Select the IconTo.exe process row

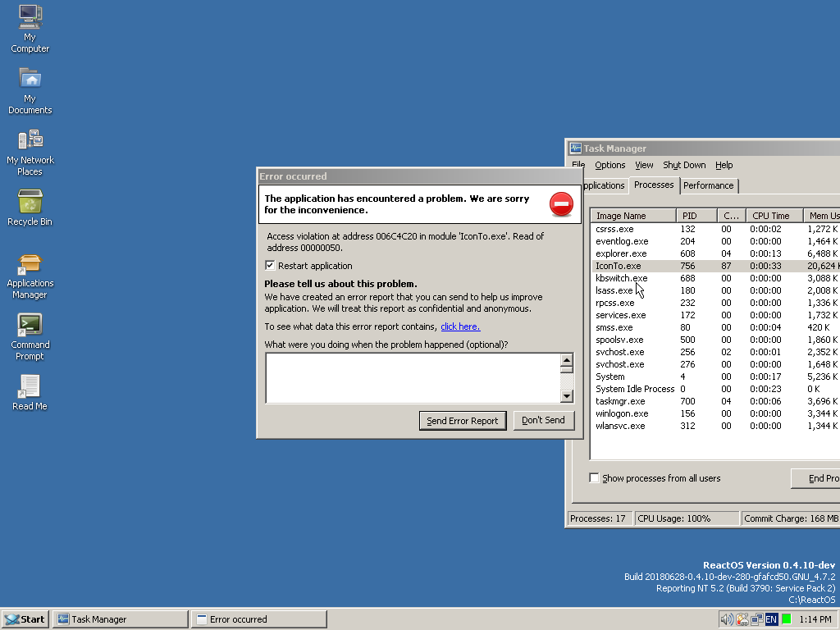[x=715, y=266]
